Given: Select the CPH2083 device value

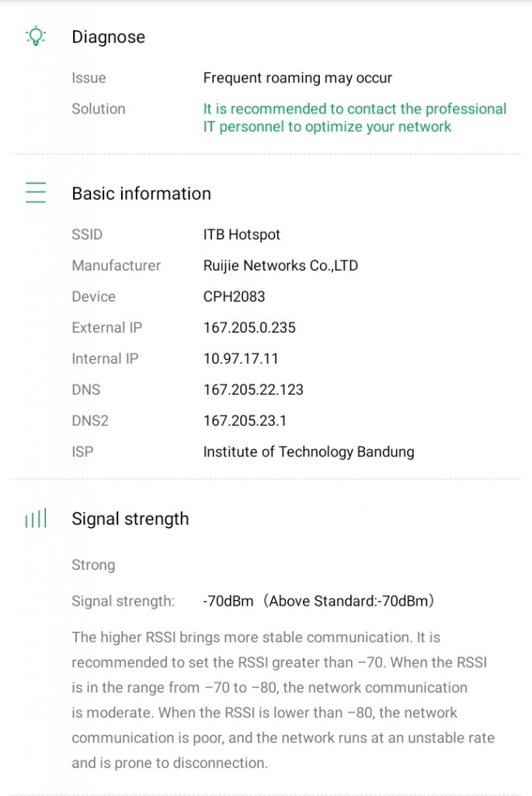Looking at the screenshot, I should point(235,296).
